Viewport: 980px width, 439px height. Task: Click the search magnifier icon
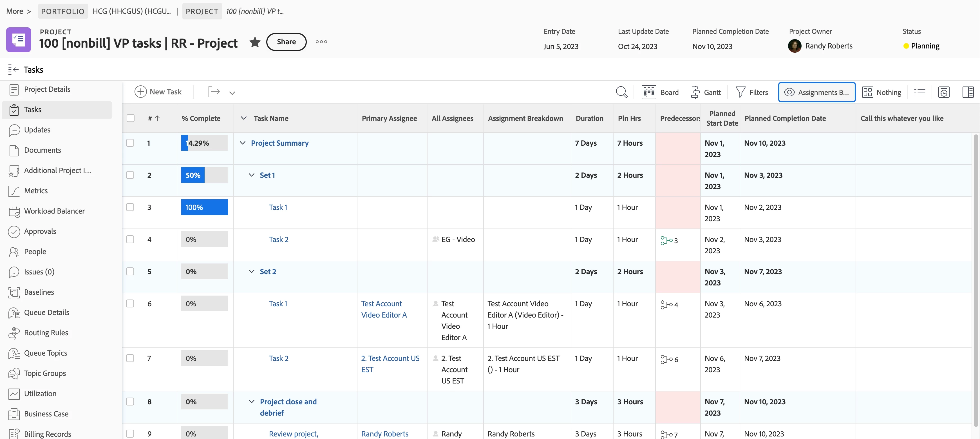(621, 92)
